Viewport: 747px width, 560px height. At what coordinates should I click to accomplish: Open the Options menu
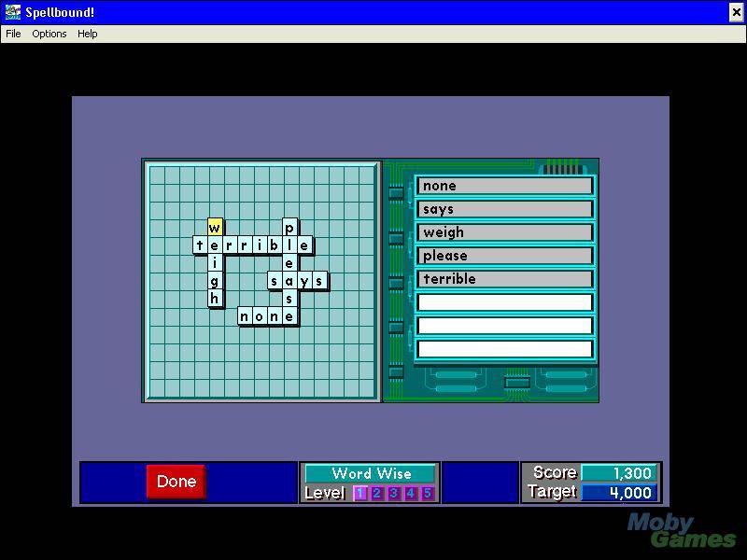[x=49, y=34]
